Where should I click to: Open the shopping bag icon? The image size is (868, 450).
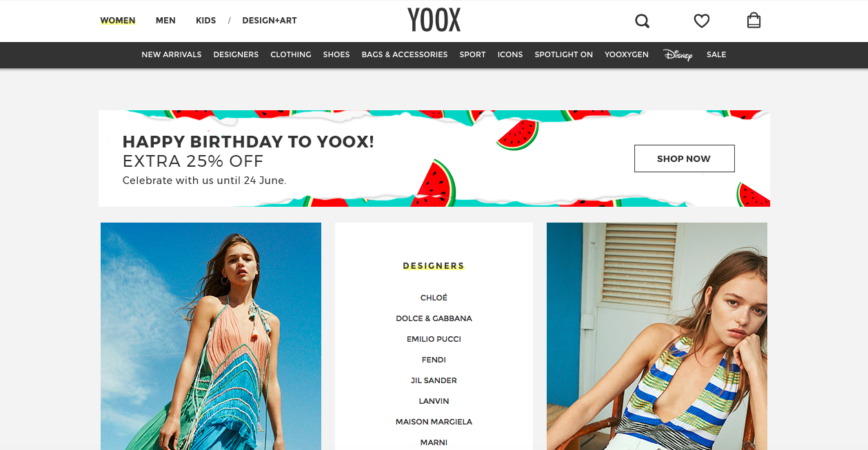click(754, 21)
